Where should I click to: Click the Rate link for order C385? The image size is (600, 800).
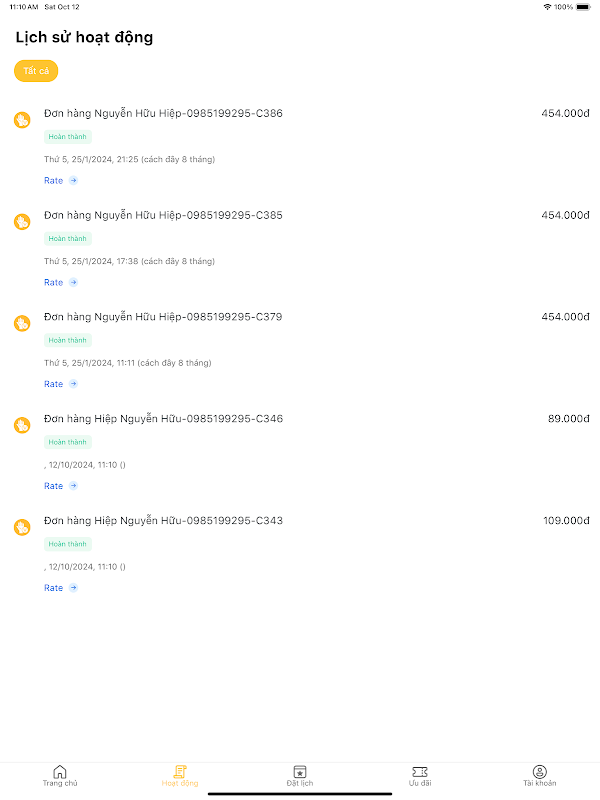click(54, 283)
